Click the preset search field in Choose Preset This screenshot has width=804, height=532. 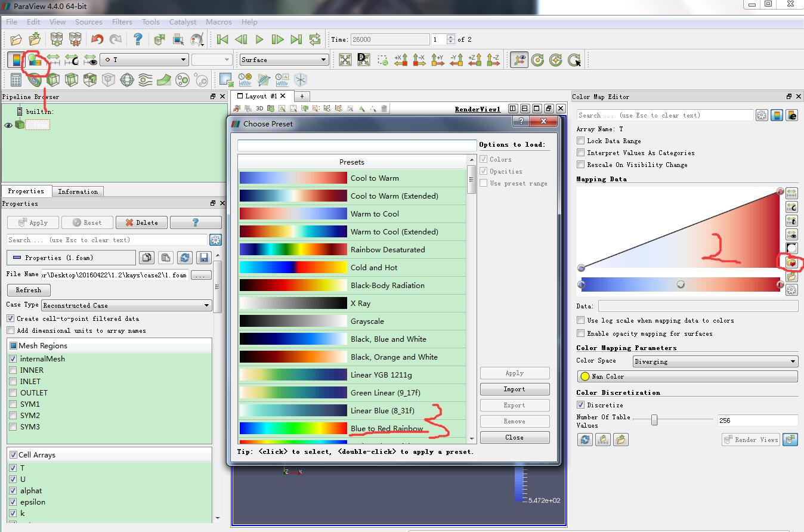point(357,145)
